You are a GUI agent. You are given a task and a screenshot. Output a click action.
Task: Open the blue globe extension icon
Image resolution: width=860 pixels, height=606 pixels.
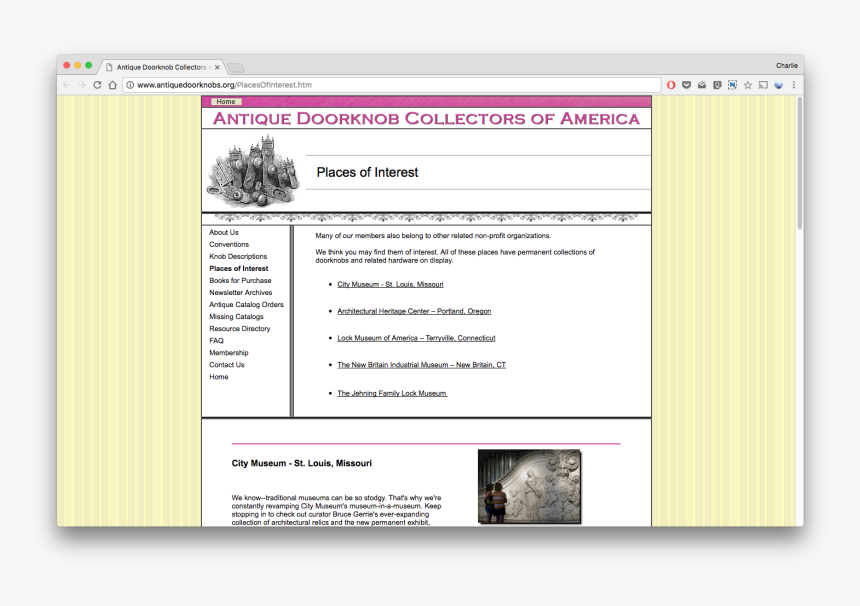[778, 85]
